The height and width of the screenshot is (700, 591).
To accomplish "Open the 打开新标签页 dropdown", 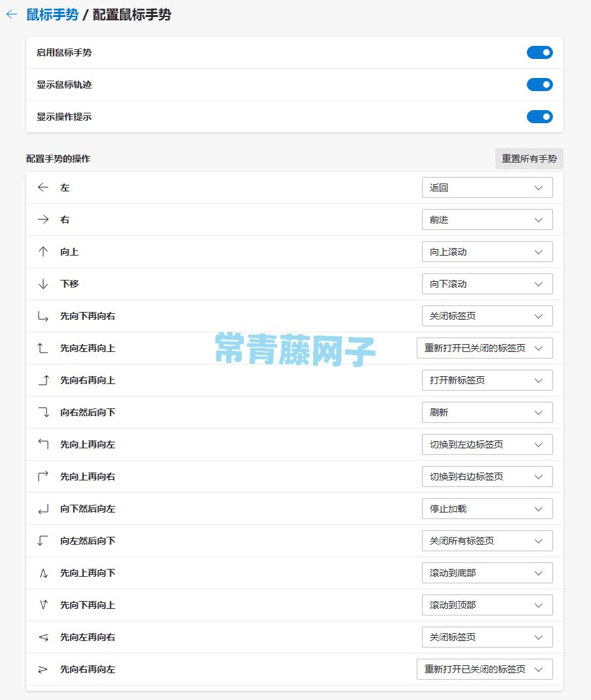I will tap(487, 380).
